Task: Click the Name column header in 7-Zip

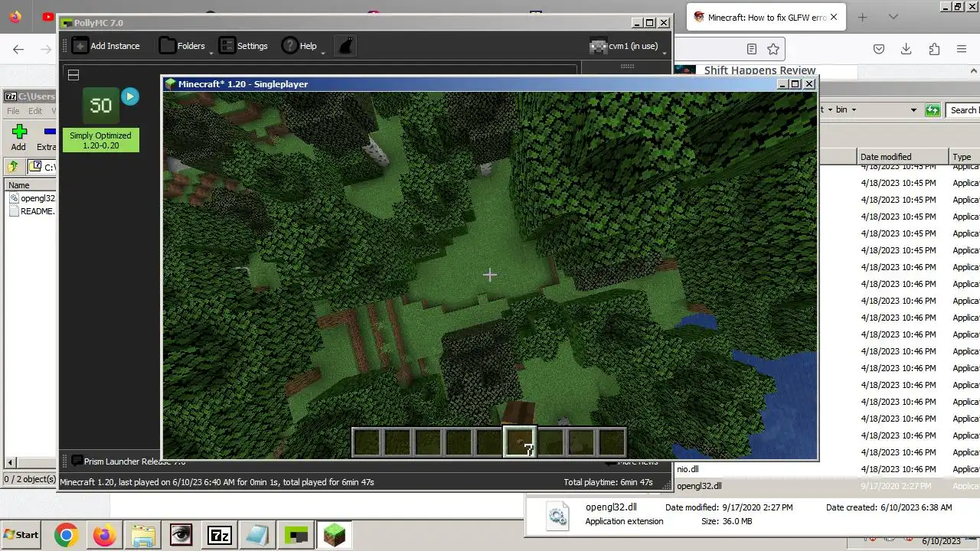Action: pos(31,185)
